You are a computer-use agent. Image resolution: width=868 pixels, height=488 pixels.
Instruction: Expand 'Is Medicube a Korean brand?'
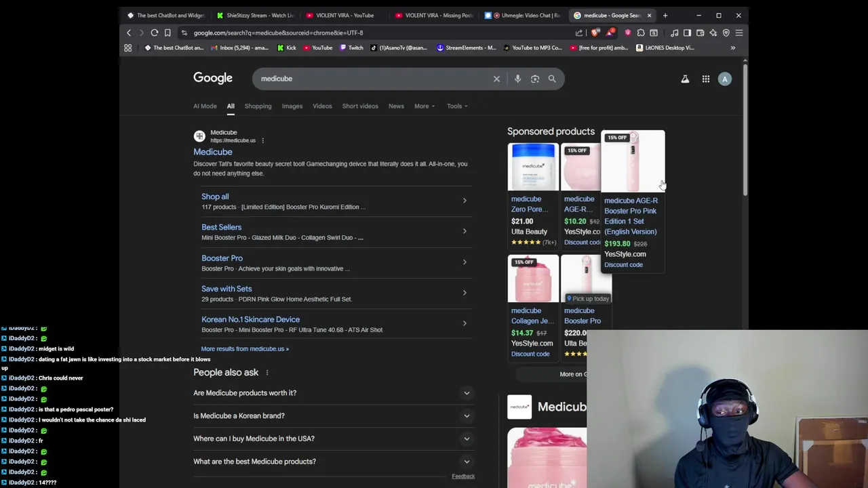pos(332,415)
